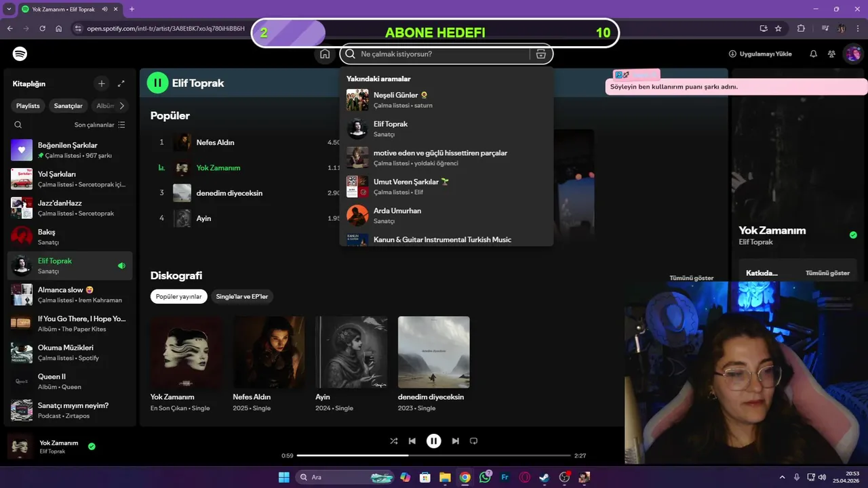The height and width of the screenshot is (488, 868).
Task: Select Single'lar ve EP'ler tab
Action: point(241,296)
